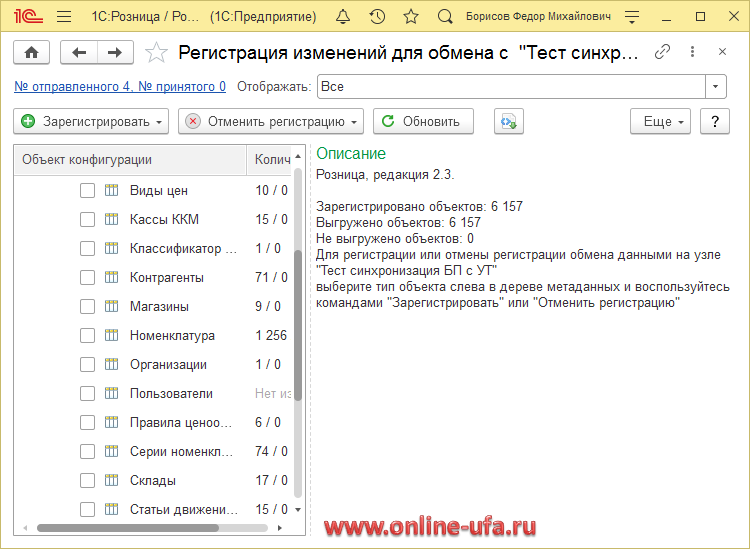Copy link to this form icon
The width and height of the screenshot is (750, 549).
pos(662,52)
